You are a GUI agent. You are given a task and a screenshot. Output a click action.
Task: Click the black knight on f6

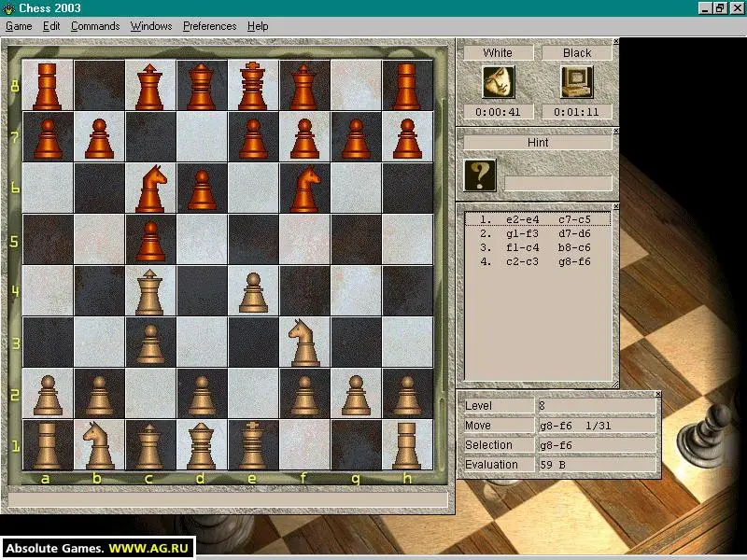click(304, 188)
